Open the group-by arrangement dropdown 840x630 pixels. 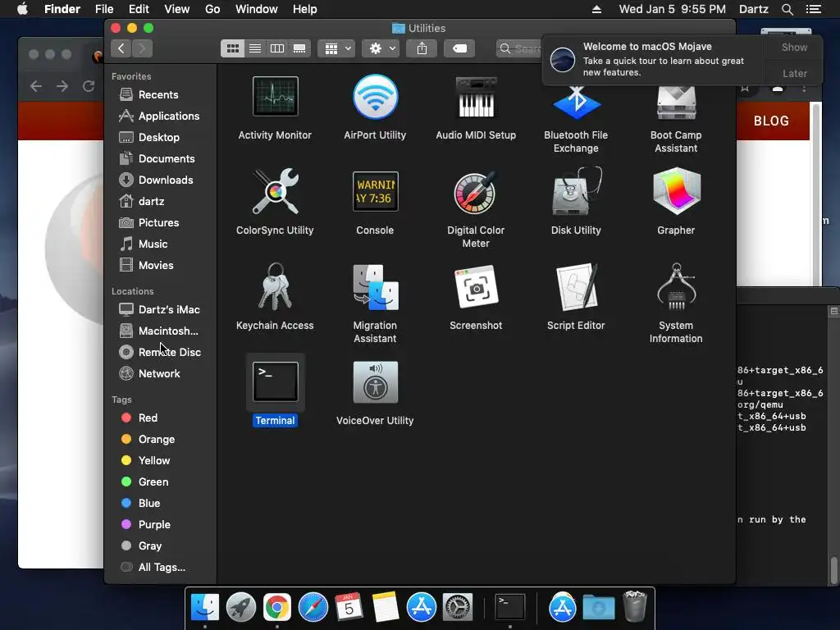pyautogui.click(x=336, y=48)
